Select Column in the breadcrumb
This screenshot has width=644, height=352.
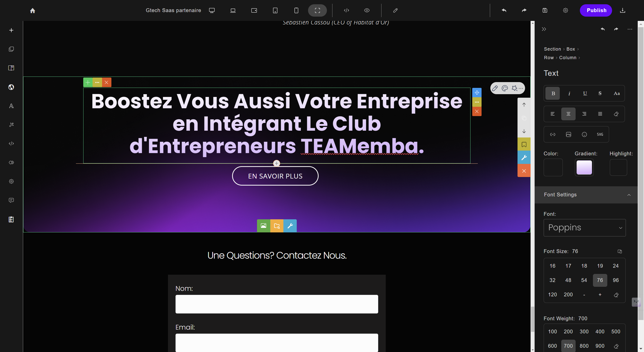pos(568,58)
